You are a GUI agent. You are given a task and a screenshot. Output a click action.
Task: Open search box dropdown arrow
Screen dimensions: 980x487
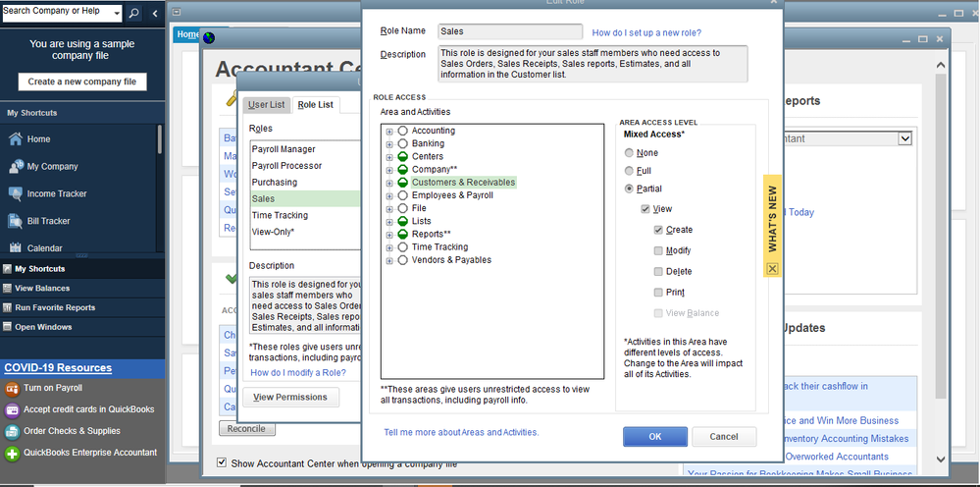coord(118,13)
